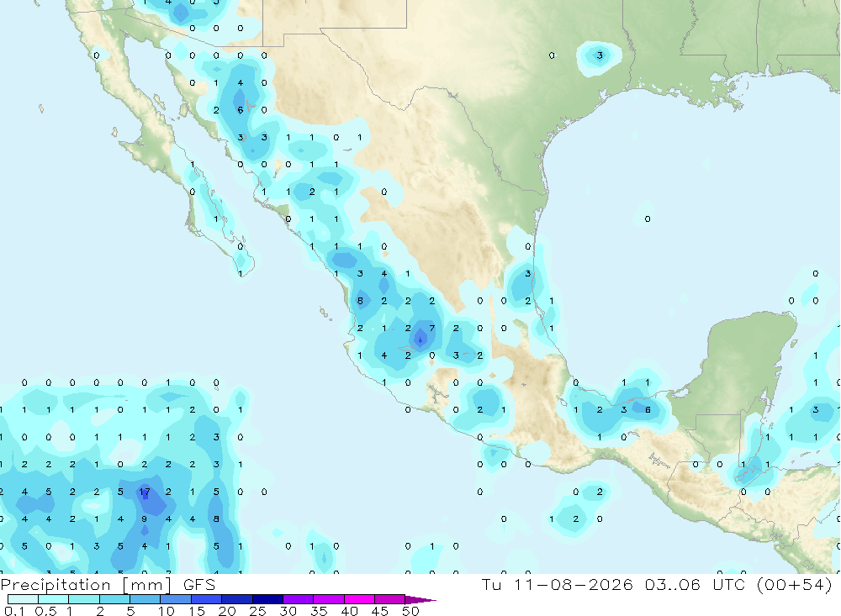Click the '9' value directly below the 17

click(x=145, y=519)
